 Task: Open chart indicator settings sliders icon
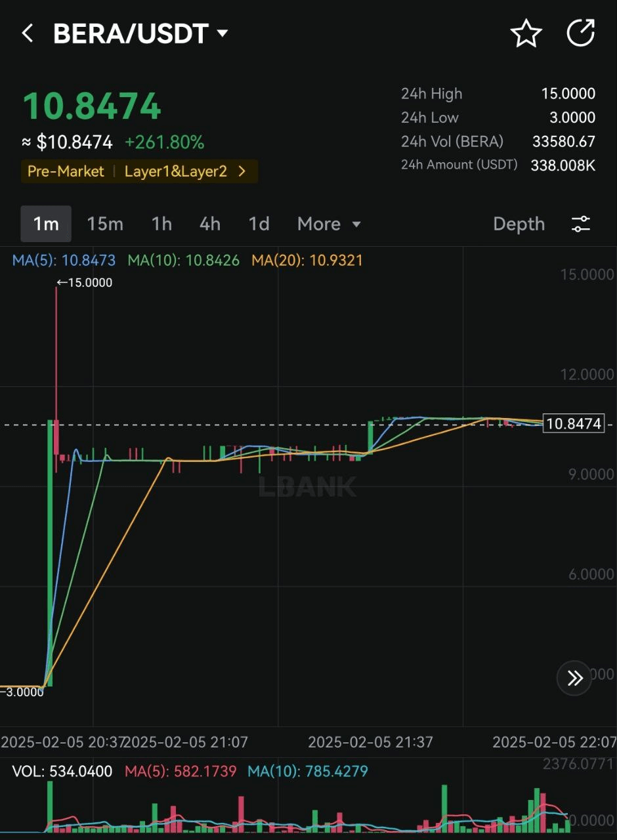click(581, 224)
